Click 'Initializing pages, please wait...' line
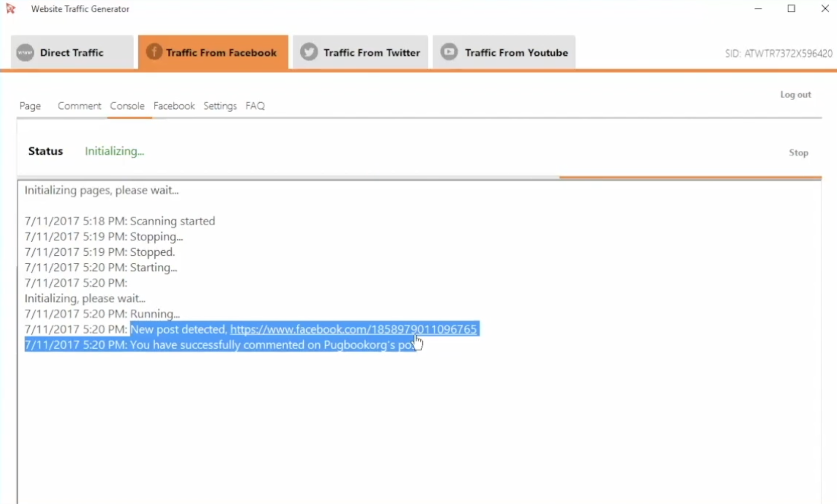The height and width of the screenshot is (504, 837). click(x=102, y=190)
